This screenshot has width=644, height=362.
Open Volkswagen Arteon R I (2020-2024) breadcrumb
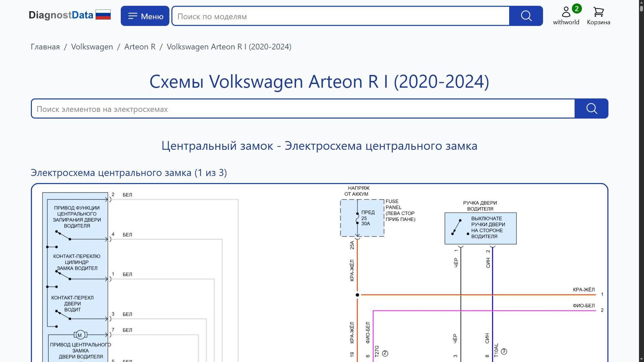click(x=229, y=47)
